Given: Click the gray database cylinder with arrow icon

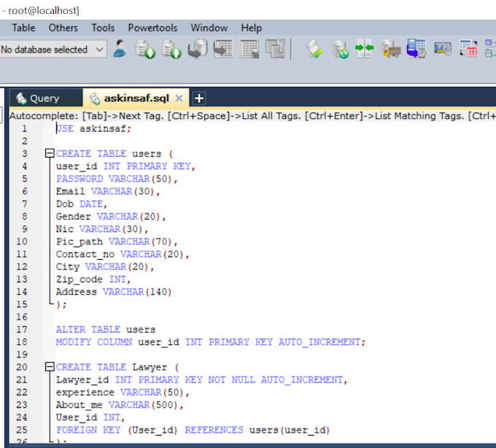Looking at the screenshot, I should 197,50.
